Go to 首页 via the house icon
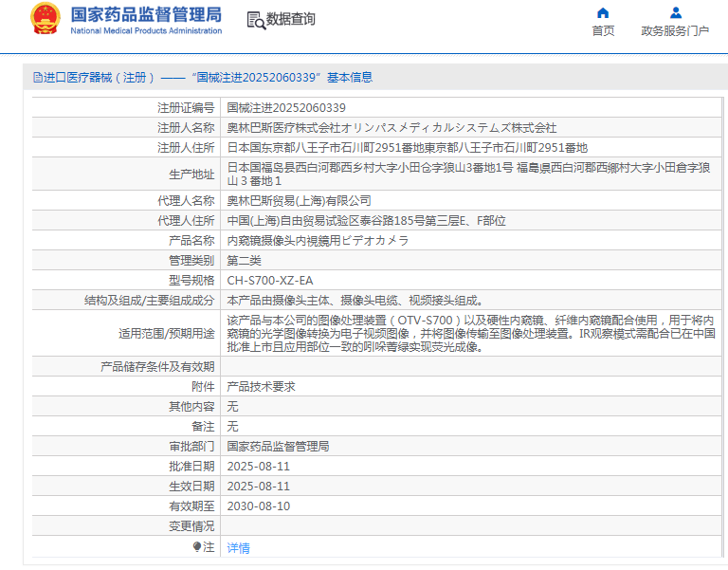This screenshot has width=728, height=570. [x=603, y=12]
